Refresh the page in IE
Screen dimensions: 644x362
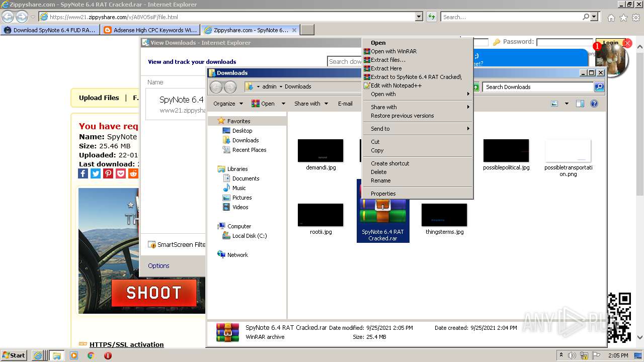coord(431,17)
